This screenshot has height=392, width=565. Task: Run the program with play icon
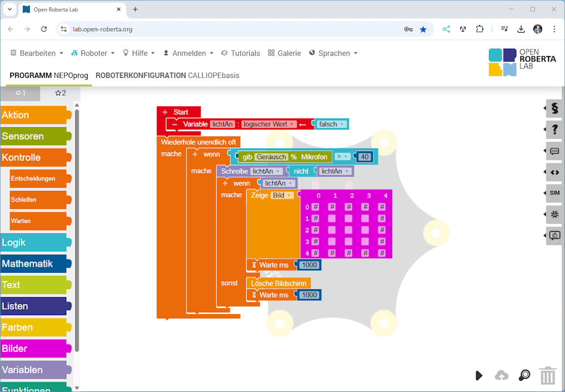point(479,376)
